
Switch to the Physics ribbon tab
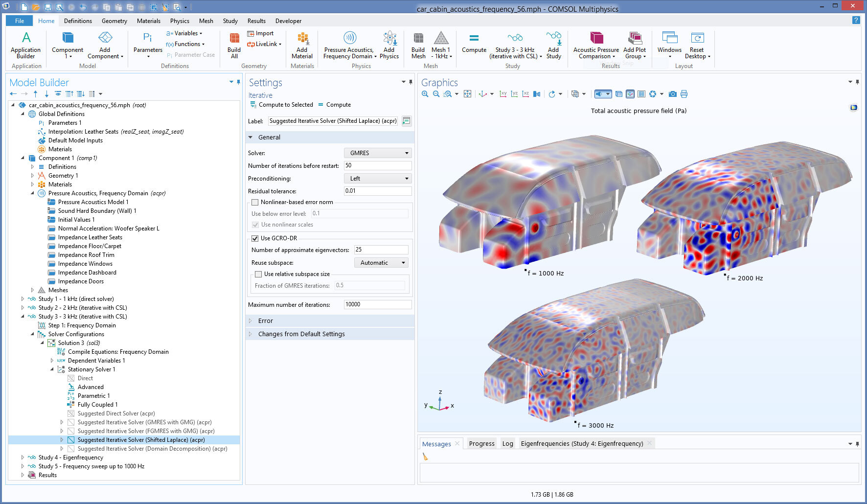pos(179,21)
